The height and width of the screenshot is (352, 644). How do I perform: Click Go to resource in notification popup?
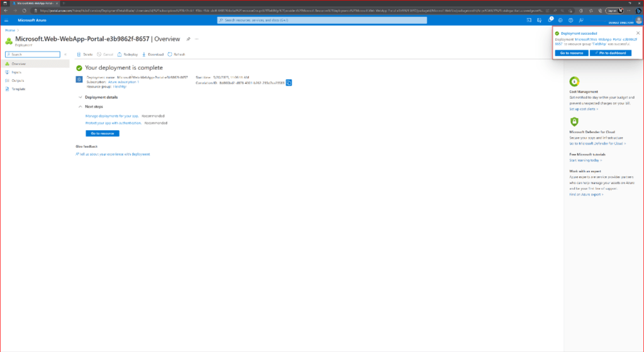pyautogui.click(x=571, y=53)
